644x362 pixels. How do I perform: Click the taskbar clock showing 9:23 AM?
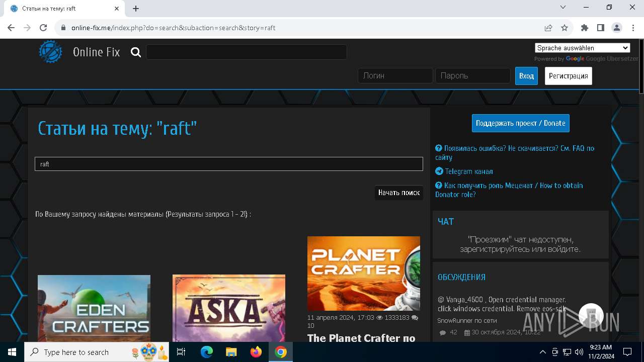coord(601,352)
